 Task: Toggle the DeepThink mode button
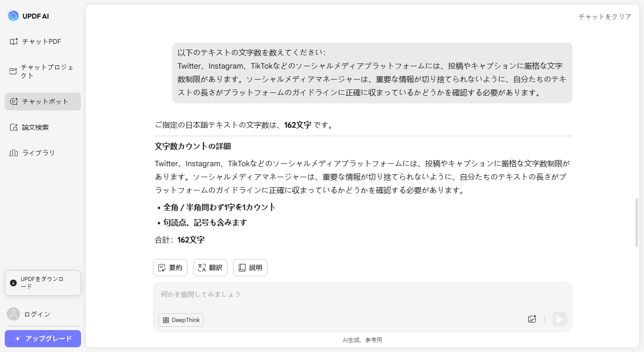[181, 320]
